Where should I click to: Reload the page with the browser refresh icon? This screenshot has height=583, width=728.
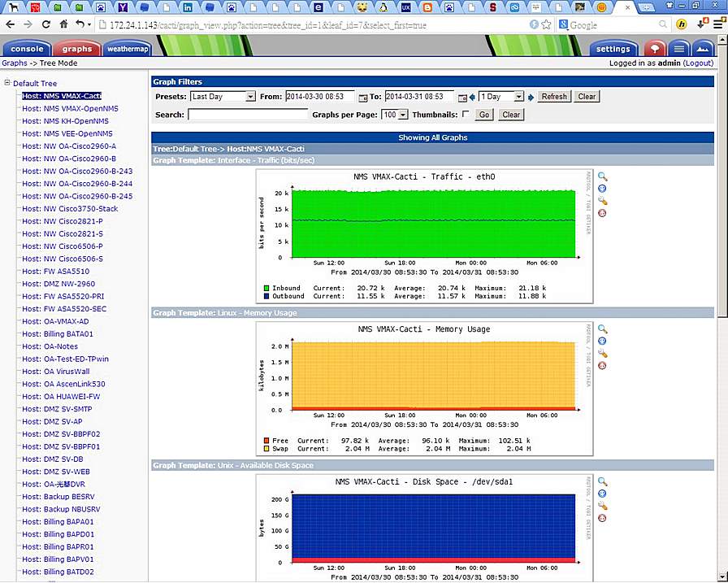(x=46, y=24)
